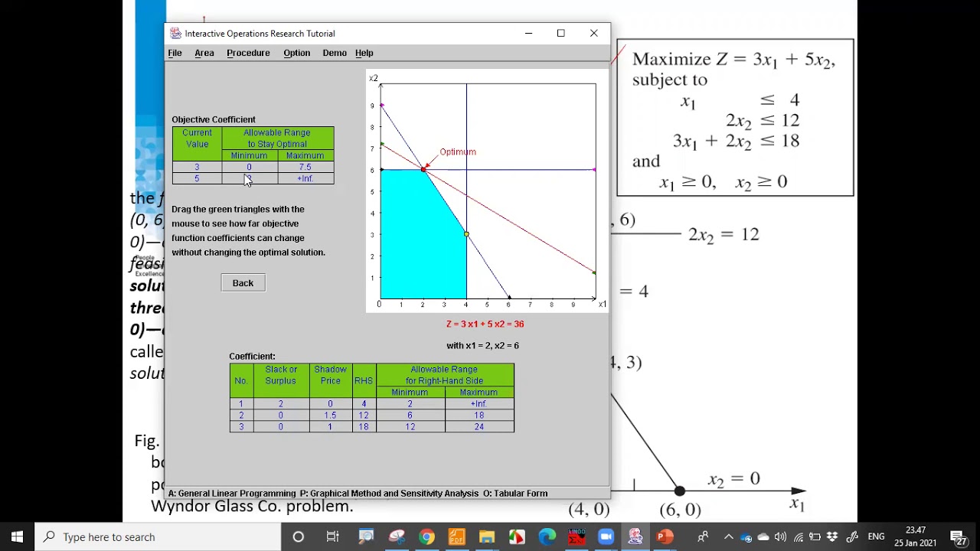Open the Help menu
Image resolution: width=980 pixels, height=551 pixels.
point(364,53)
